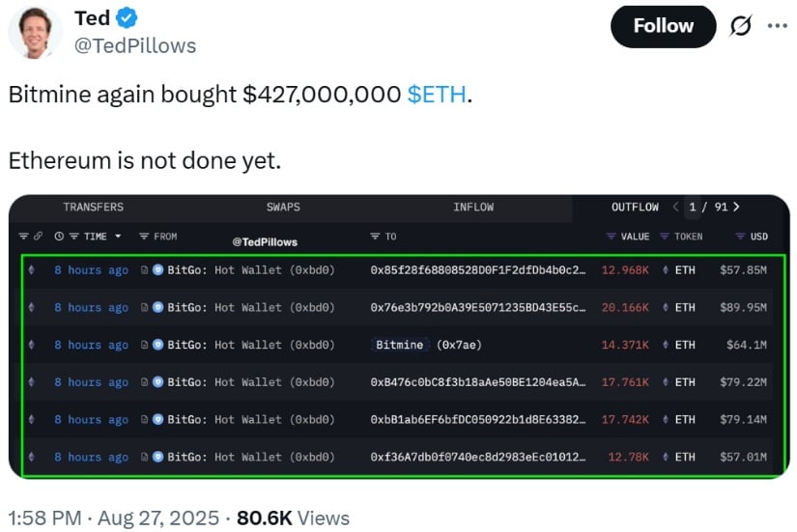Open the filter icon beside USD

(x=741, y=237)
